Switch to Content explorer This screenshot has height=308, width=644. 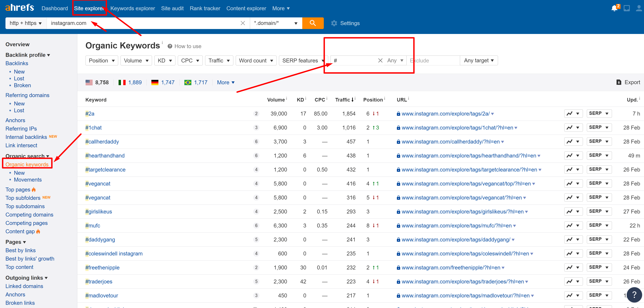coord(246,8)
